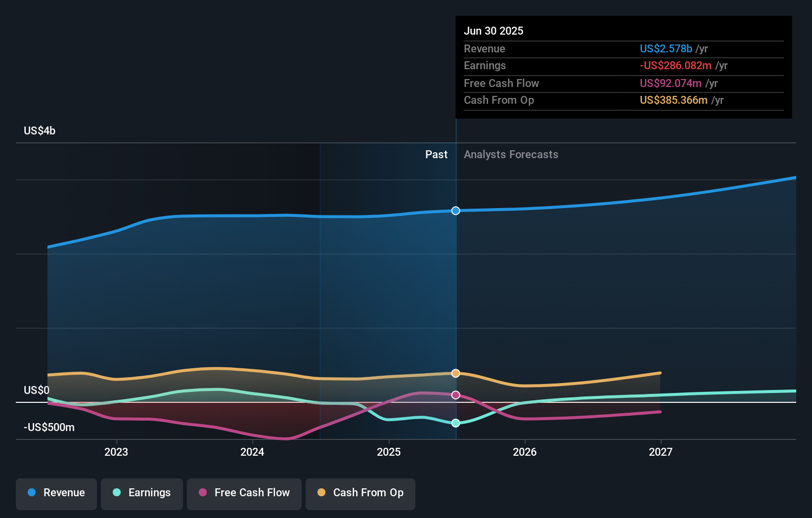Screen dimensions: 812x518
Task: Click the Revenue data point on blue line
Action: pos(455,211)
